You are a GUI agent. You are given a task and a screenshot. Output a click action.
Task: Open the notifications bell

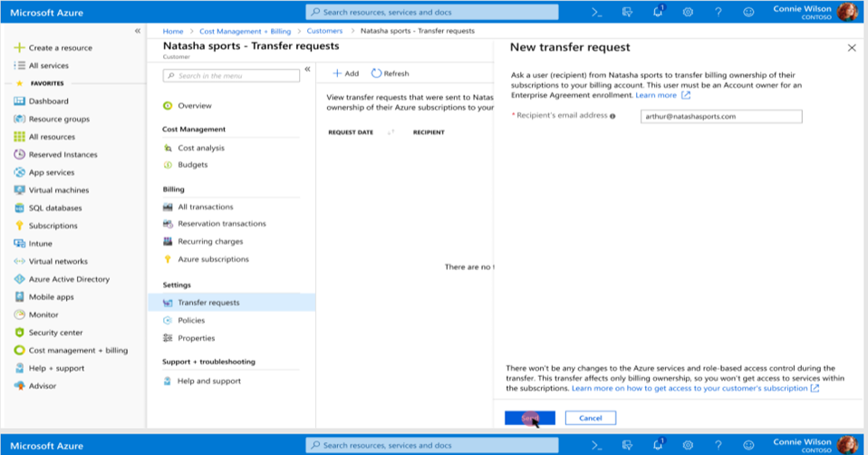[x=658, y=12]
